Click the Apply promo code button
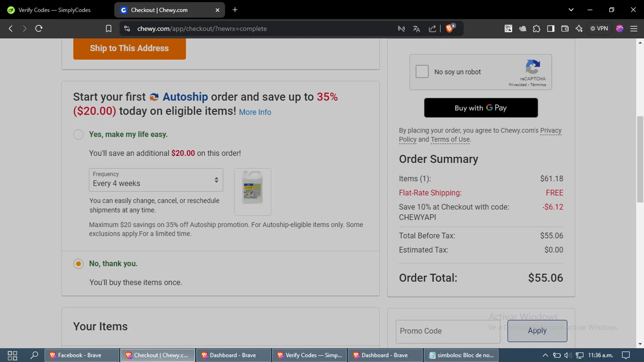The height and width of the screenshot is (362, 644). 537,331
